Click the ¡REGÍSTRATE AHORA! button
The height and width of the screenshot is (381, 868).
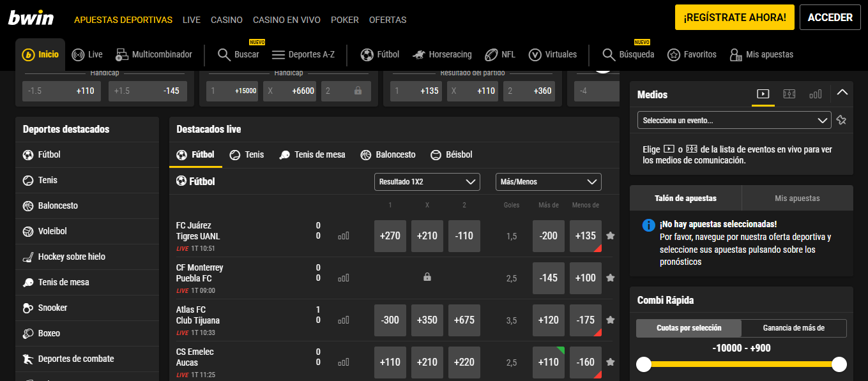click(x=735, y=18)
